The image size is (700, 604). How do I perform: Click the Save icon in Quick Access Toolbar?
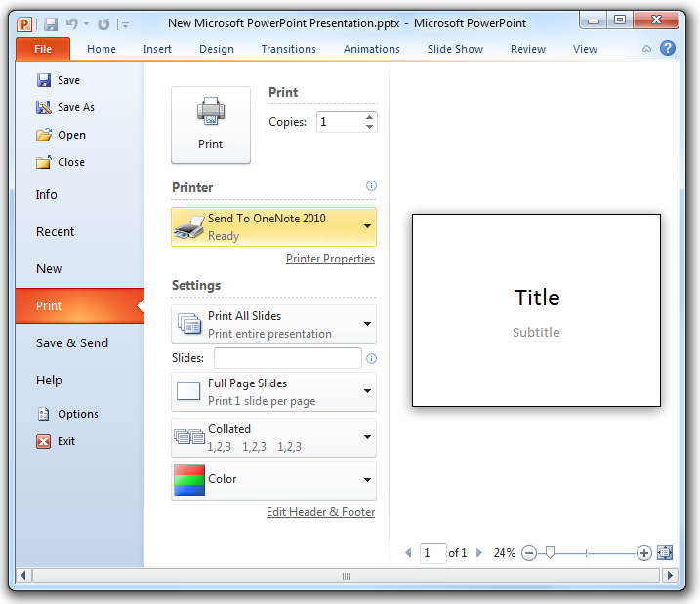51,24
